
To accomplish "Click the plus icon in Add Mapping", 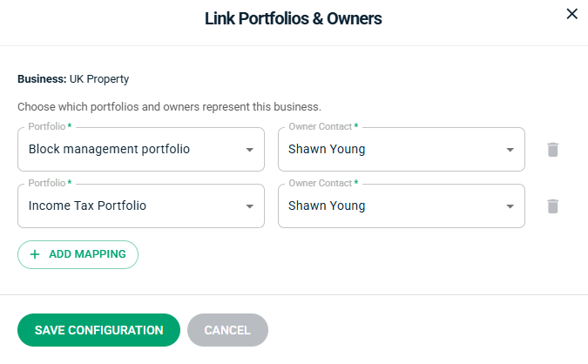I will pyautogui.click(x=35, y=254).
